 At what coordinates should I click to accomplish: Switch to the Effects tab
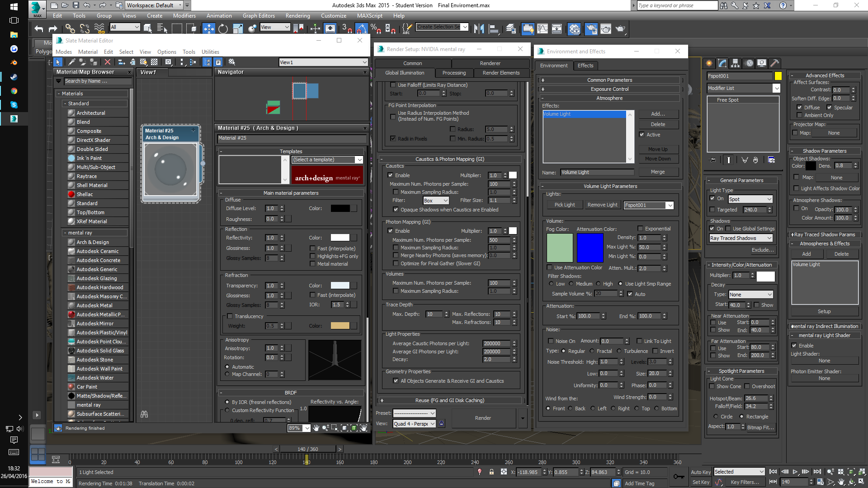point(585,66)
